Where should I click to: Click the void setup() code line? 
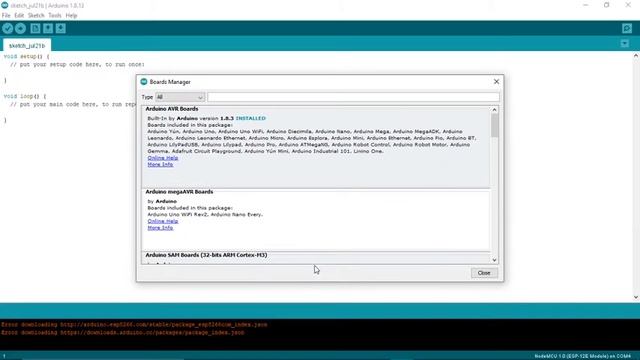tap(27, 57)
